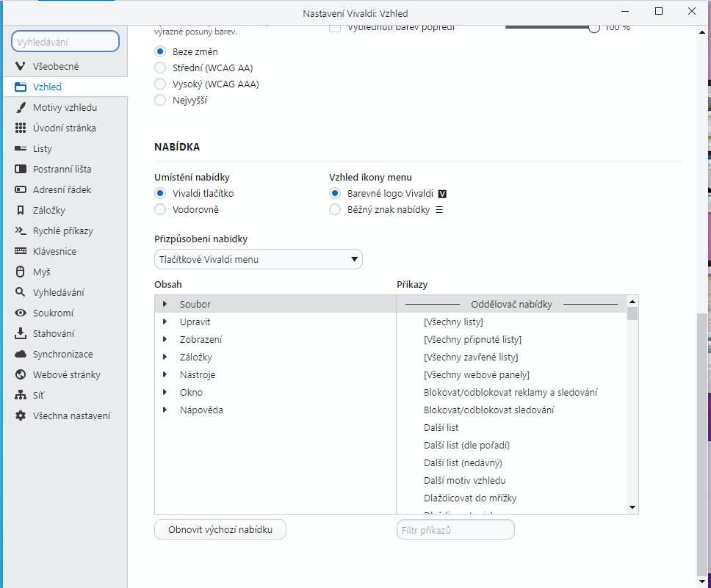The image size is (711, 588).
Task: Click the globe icon for Webové stránky
Action: click(21, 374)
